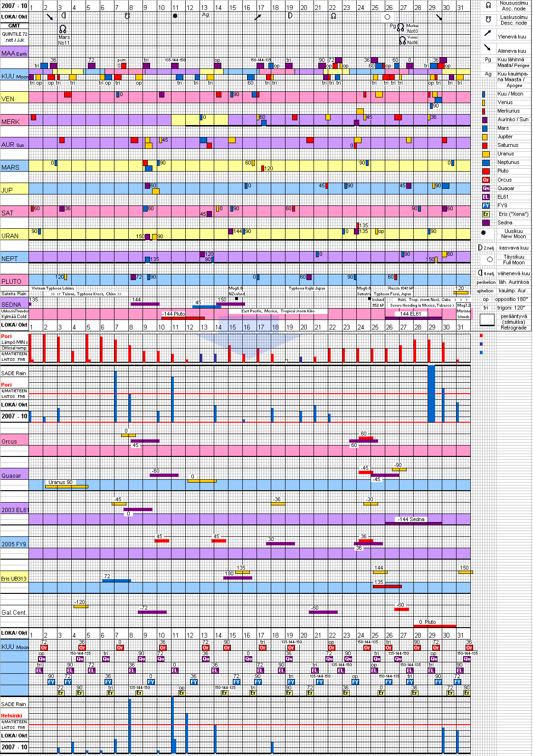Click the red Orcus 'Or' legend icon

[x=485, y=180]
